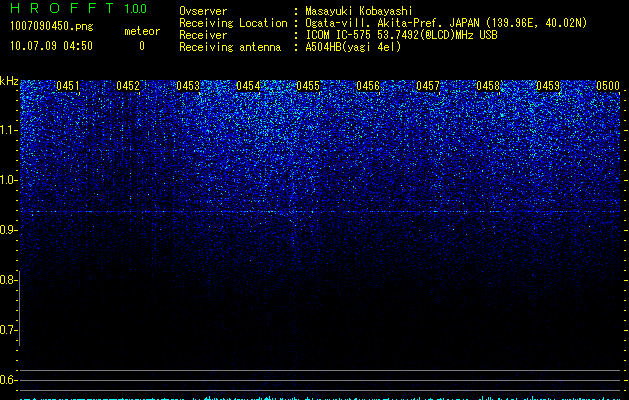The width and height of the screenshot is (629, 400).
Task: Click the 0459 time marker
Action: pos(548,85)
